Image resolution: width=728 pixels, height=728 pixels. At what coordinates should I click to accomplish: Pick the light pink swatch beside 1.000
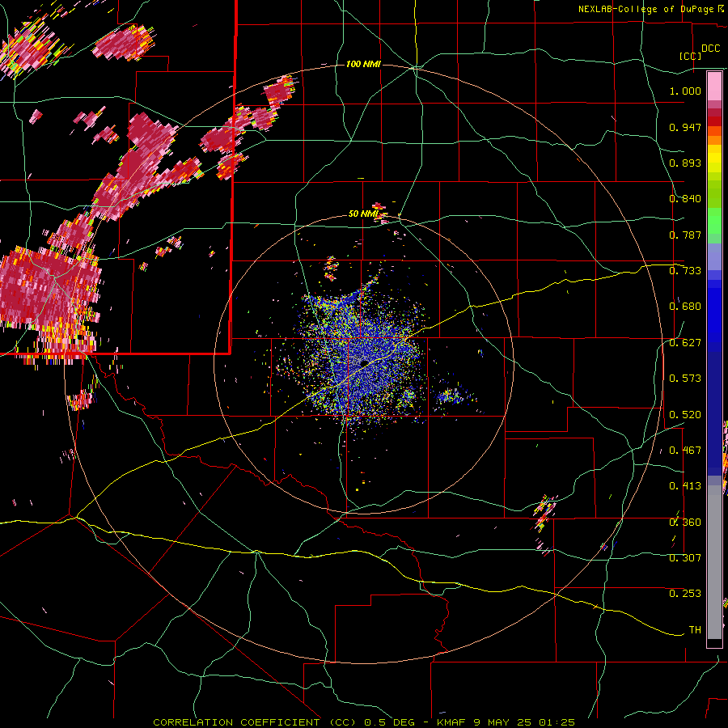pyautogui.click(x=714, y=87)
